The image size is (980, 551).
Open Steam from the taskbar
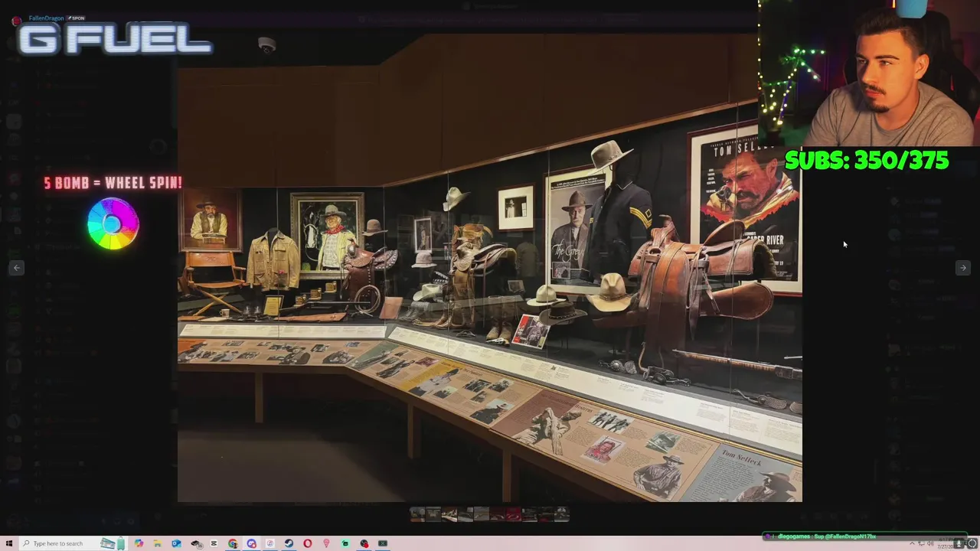[x=289, y=543]
